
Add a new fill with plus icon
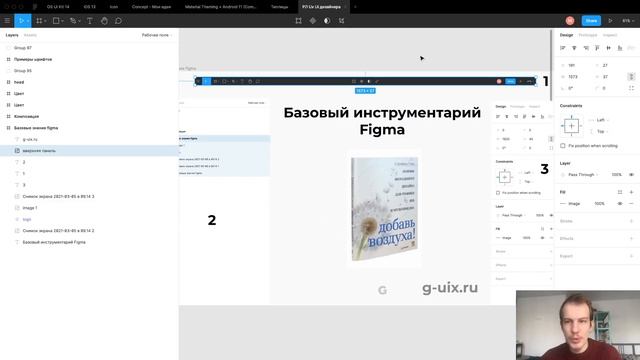pos(631,192)
